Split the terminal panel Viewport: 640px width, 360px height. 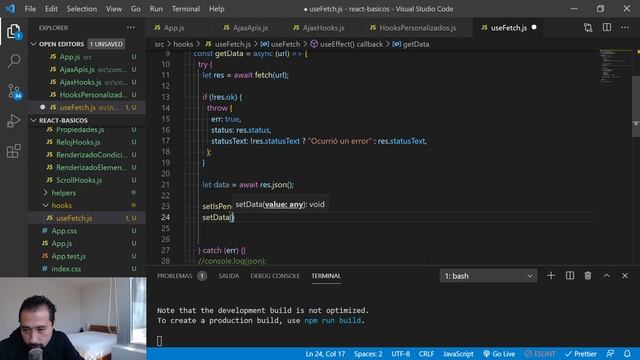(570, 276)
